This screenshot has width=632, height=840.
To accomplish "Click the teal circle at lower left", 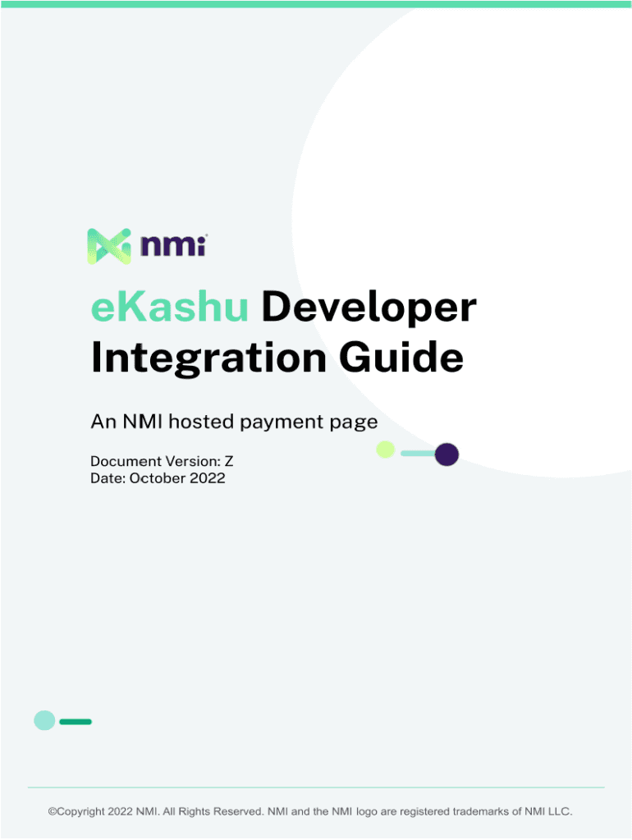I will click(x=44, y=720).
